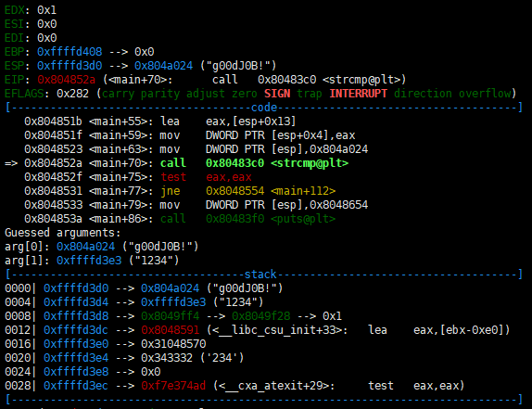Select ESP address 0xffffd3d0
The height and width of the screenshot is (409, 532).
pos(70,66)
